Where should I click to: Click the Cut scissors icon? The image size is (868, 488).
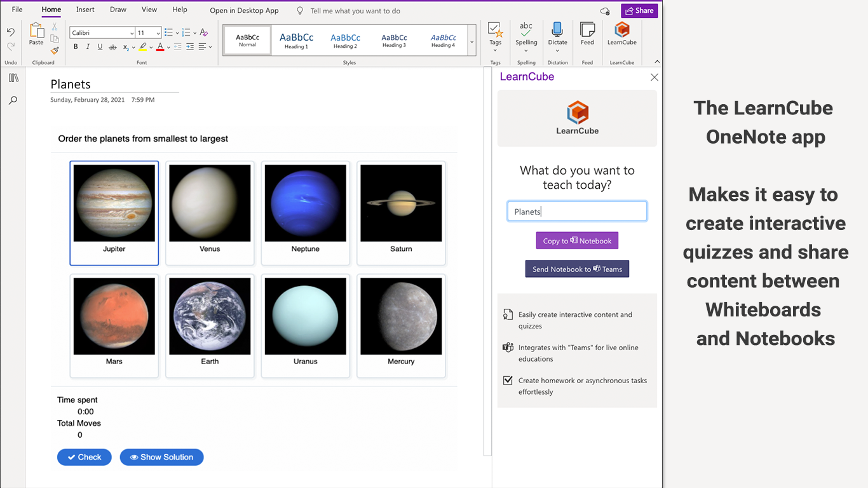(x=55, y=27)
